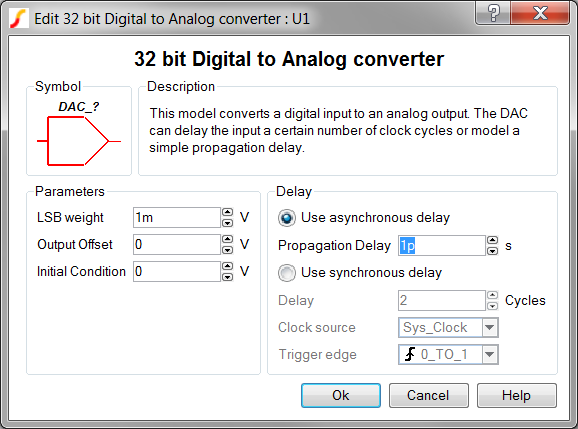
Task: Click the SIMetrix app icon in title bar
Action: click(19, 18)
